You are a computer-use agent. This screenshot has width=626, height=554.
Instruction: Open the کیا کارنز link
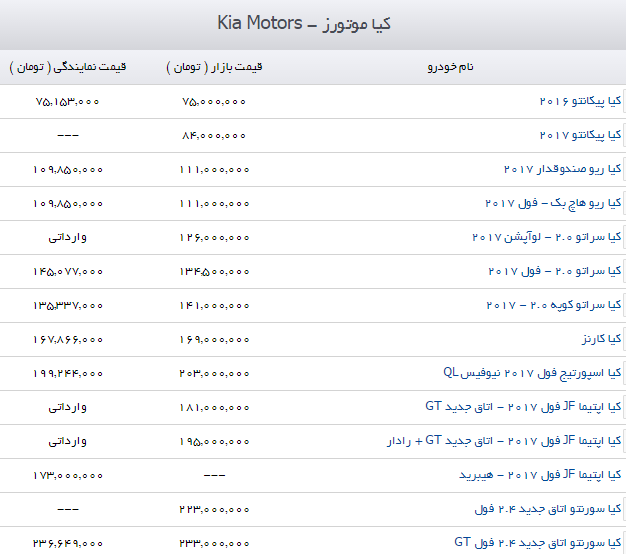(602, 339)
